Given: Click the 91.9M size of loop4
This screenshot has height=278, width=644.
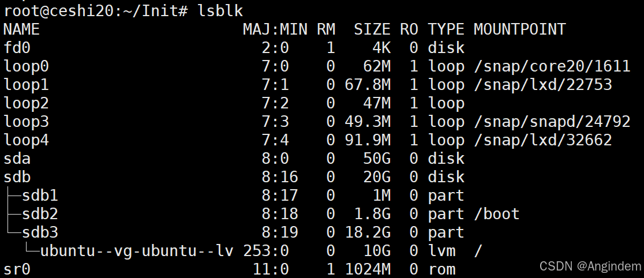Looking at the screenshot, I should (368, 140).
